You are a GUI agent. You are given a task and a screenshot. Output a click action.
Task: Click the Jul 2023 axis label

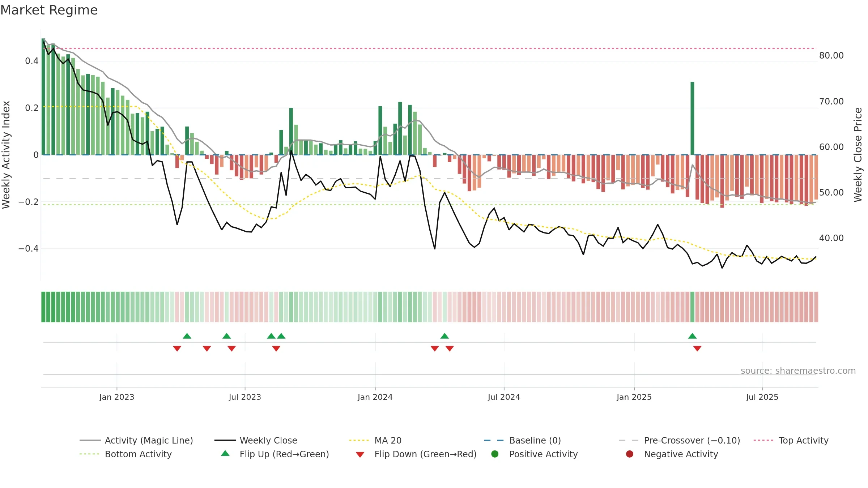tap(245, 397)
